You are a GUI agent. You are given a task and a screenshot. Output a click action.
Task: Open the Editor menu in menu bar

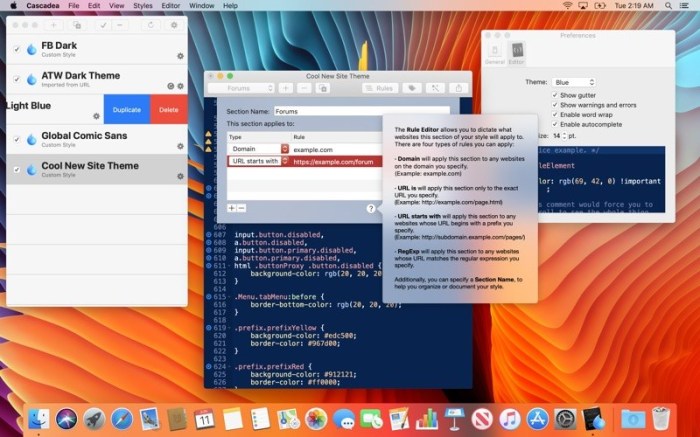[x=173, y=6]
